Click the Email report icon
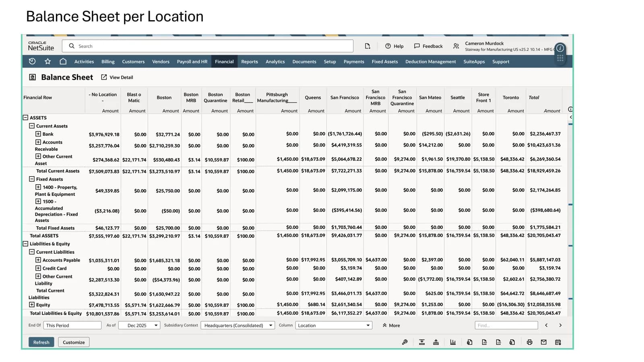The width and height of the screenshot is (644, 362). (544, 342)
